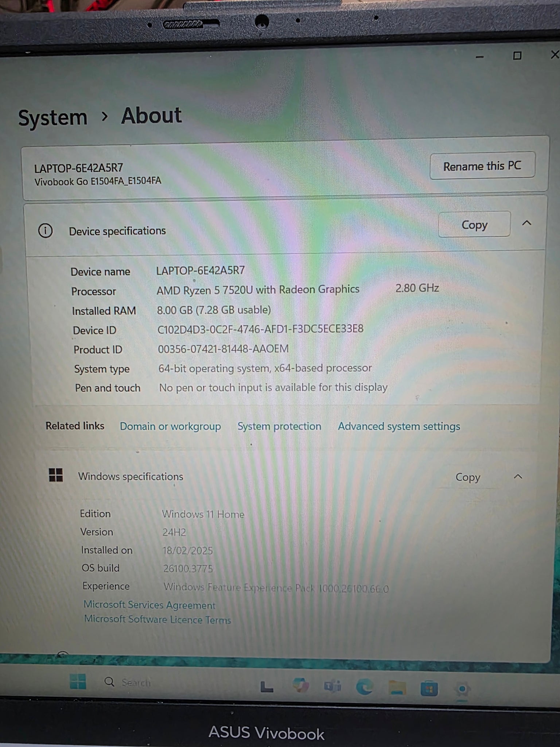Copy the device specifications

tap(474, 225)
